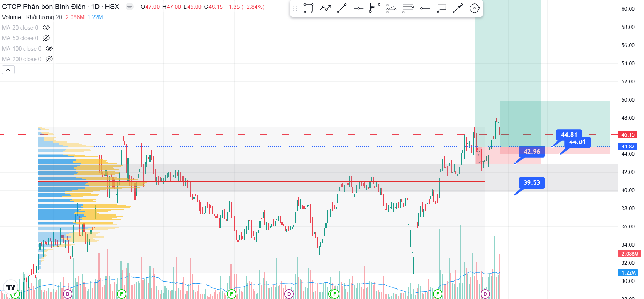Select the Volume - Khối lượng indicator label
The width and height of the screenshot is (644, 299).
(29, 17)
